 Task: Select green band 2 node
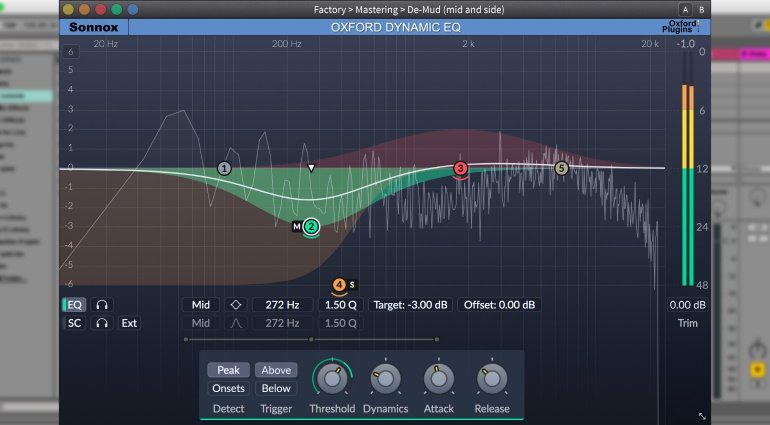coord(311,227)
